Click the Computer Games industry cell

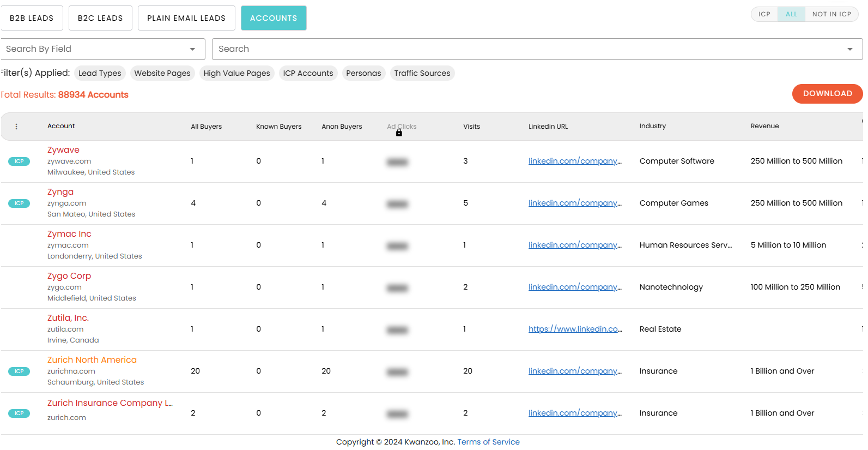[x=674, y=203]
